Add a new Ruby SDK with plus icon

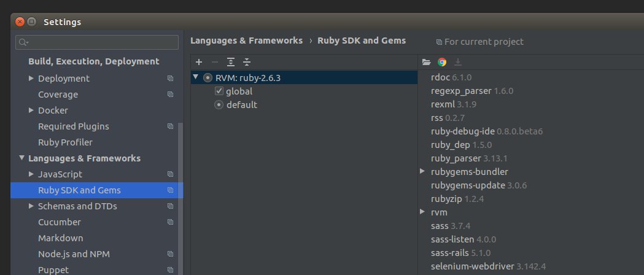tap(199, 62)
